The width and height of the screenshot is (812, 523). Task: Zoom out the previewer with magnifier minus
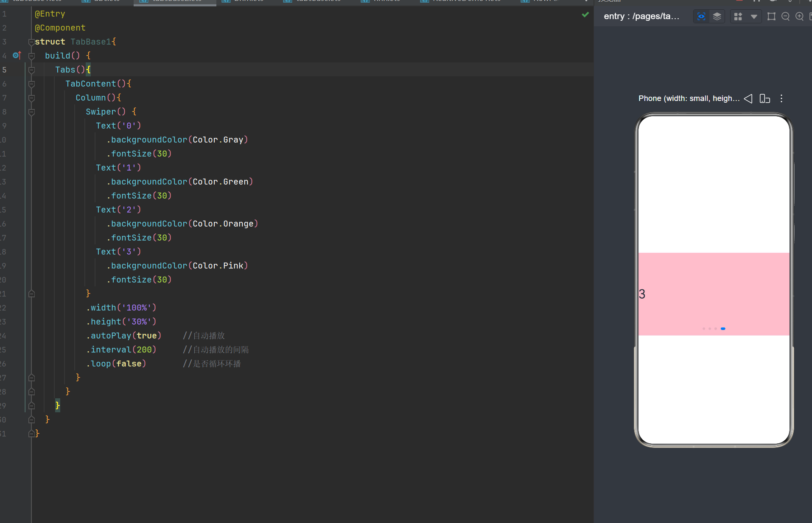pos(785,17)
